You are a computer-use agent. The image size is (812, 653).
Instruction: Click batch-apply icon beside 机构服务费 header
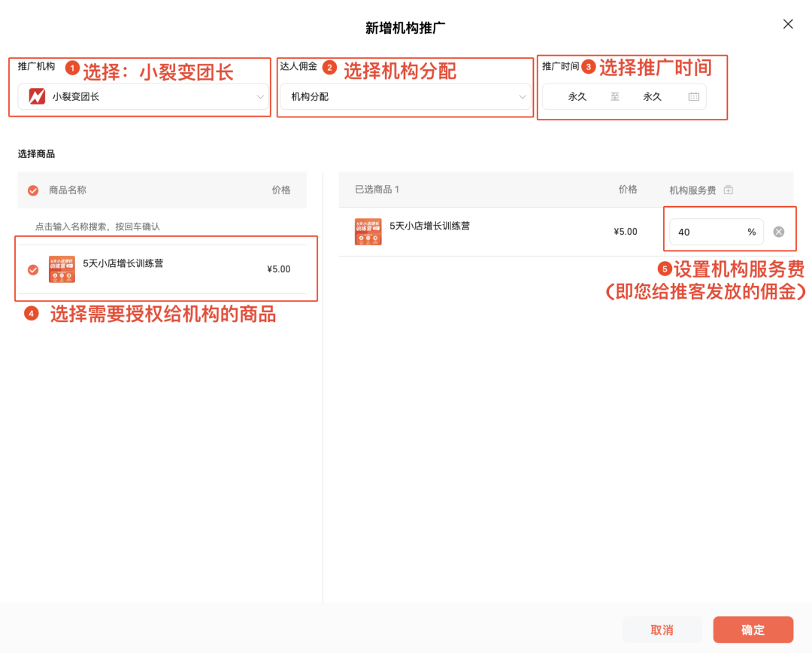tap(728, 190)
